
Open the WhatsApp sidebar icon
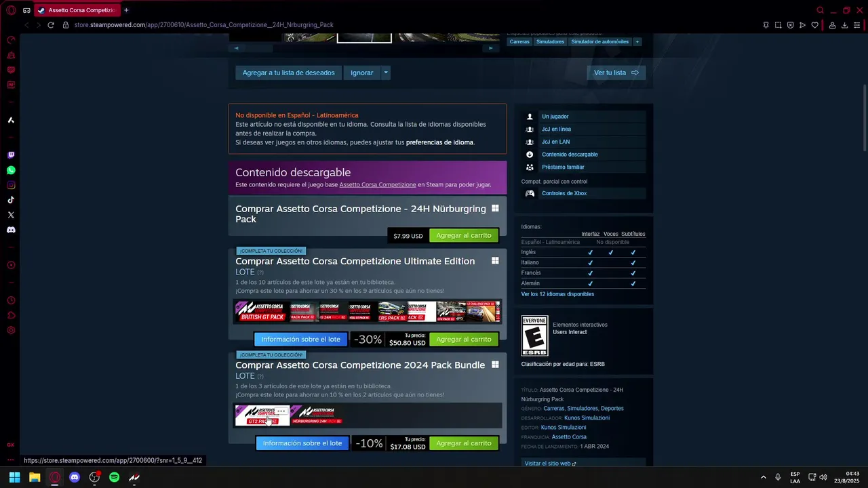point(11,170)
